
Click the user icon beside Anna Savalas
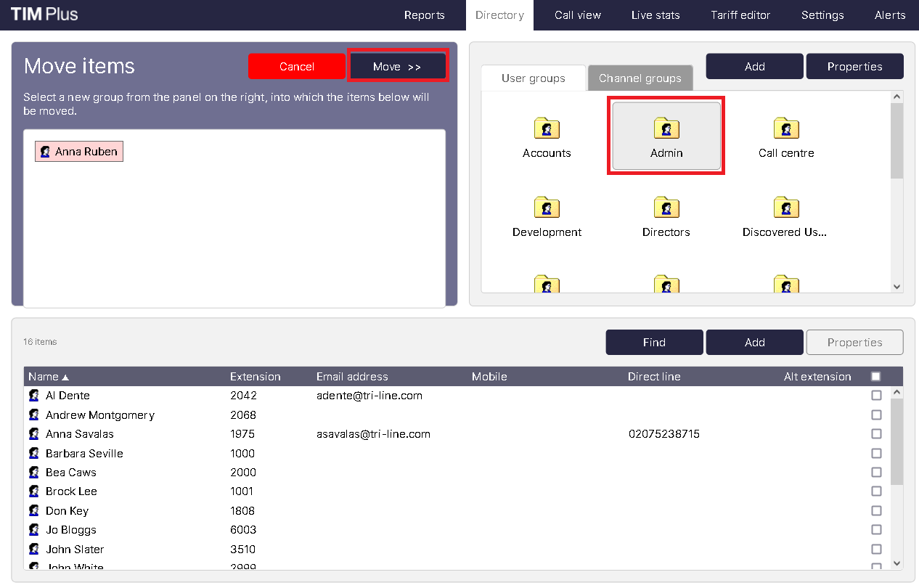[x=34, y=434]
